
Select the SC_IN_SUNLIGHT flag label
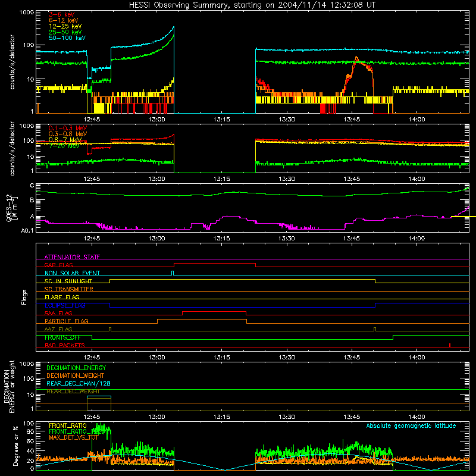(x=68, y=281)
